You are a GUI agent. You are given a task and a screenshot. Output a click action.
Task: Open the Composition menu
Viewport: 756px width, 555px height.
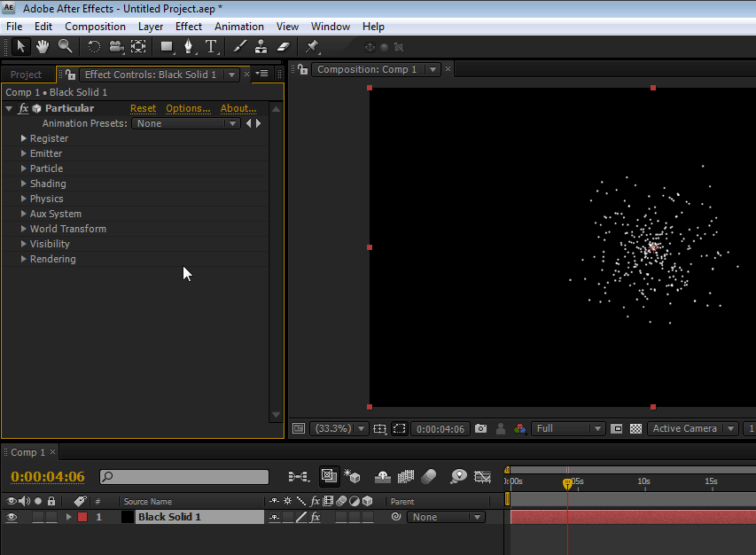pyautogui.click(x=95, y=27)
